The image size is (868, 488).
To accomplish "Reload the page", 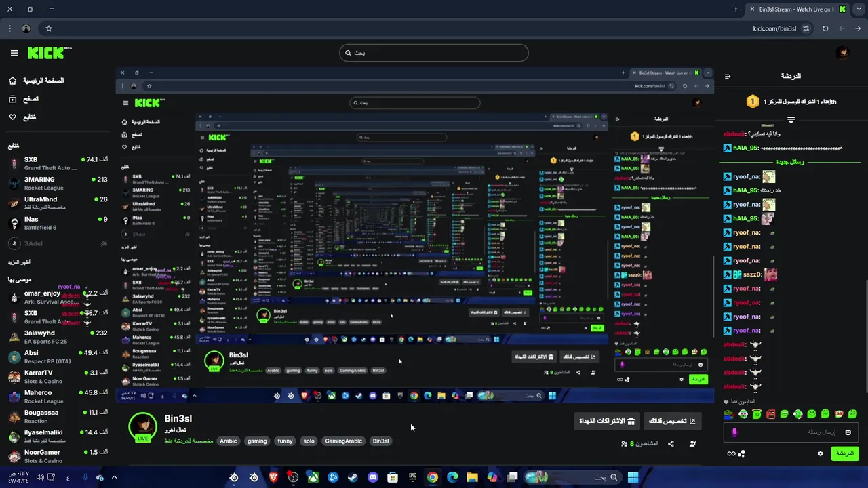I will [x=825, y=28].
